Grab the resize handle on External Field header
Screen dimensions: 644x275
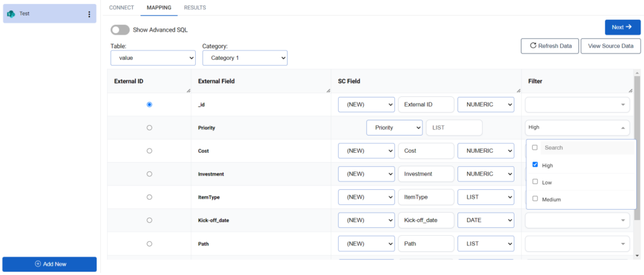(x=328, y=91)
